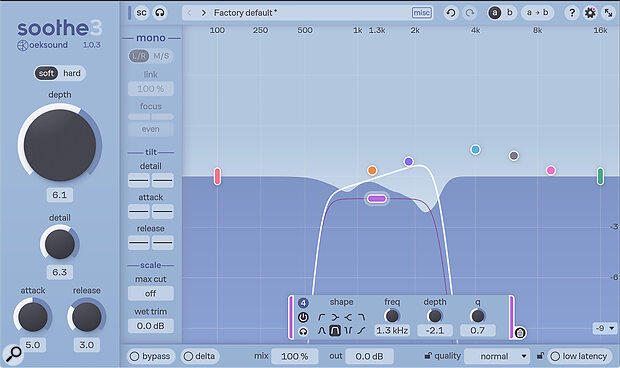Image resolution: width=620 pixels, height=368 pixels.
Task: Click the attack knob
Action: tap(33, 317)
